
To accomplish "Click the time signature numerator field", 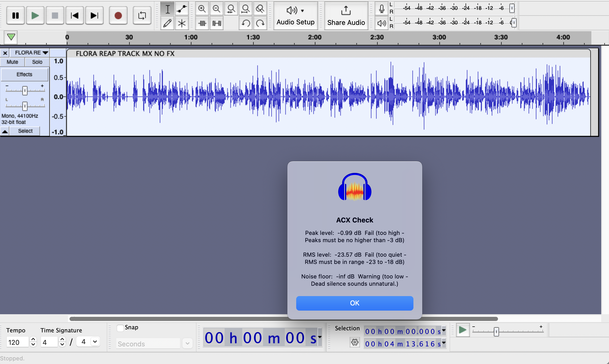I will pos(49,342).
